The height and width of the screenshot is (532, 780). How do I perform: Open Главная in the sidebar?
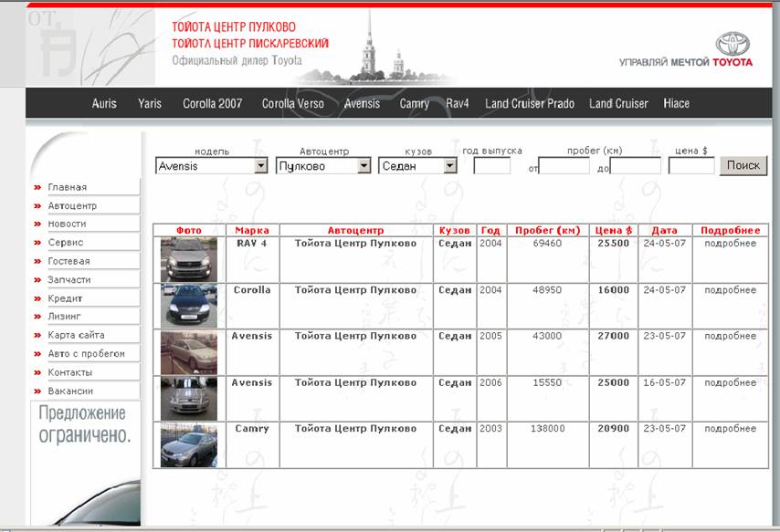(68, 187)
